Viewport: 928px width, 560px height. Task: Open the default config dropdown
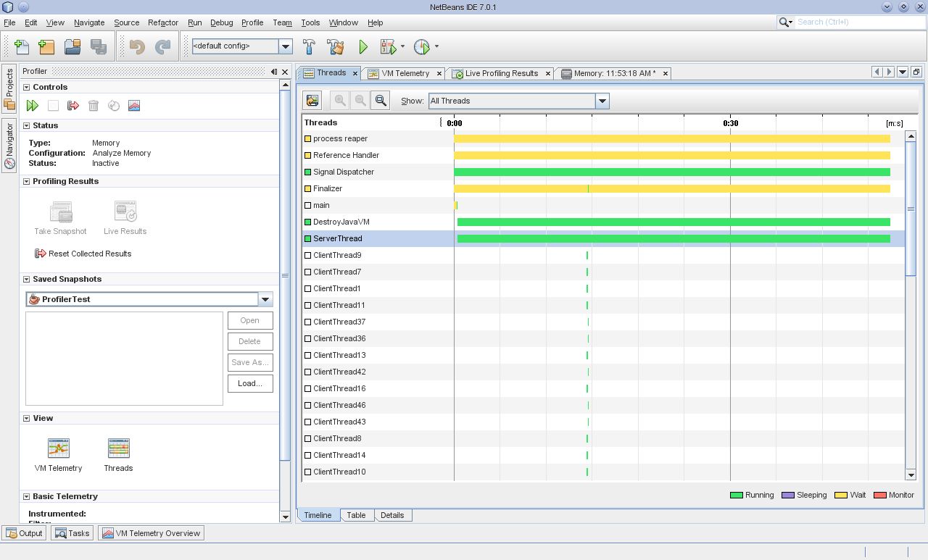[286, 46]
